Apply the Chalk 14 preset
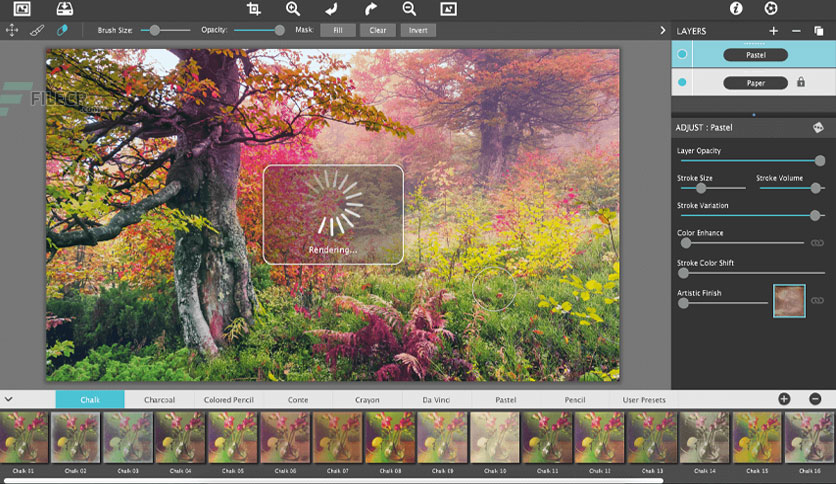Image resolution: width=836 pixels, height=484 pixels. coord(705,437)
